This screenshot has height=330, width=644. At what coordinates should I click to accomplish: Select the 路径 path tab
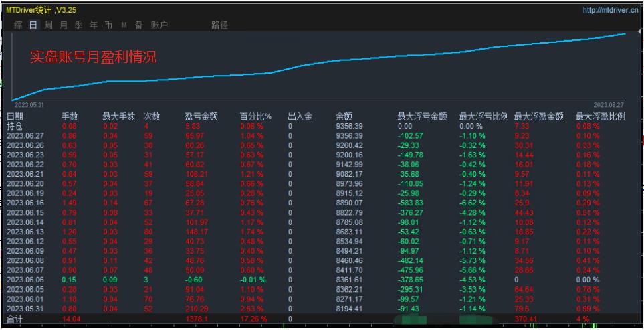[219, 25]
